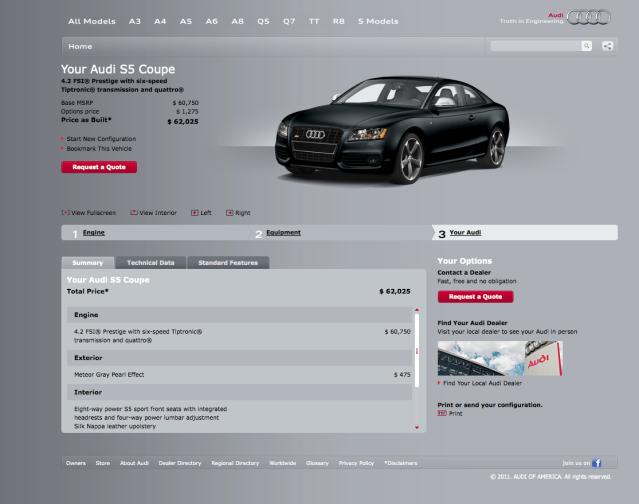The image size is (639, 504).
Task: Click the Audi dealer building thumbnail
Action: (500, 358)
